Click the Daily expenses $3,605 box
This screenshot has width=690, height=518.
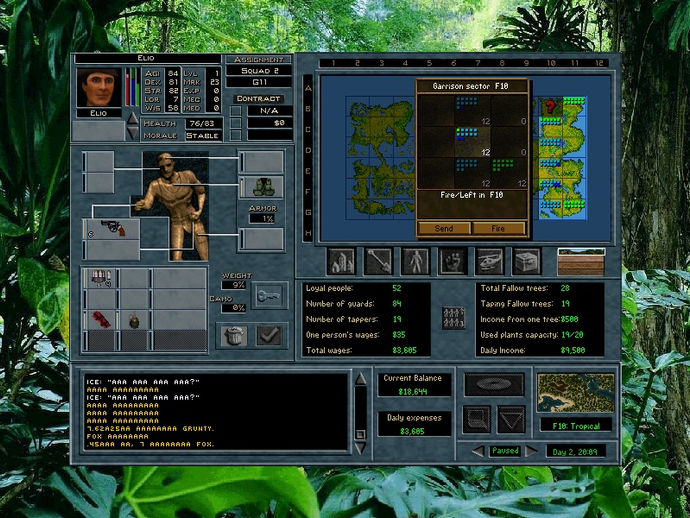414,424
